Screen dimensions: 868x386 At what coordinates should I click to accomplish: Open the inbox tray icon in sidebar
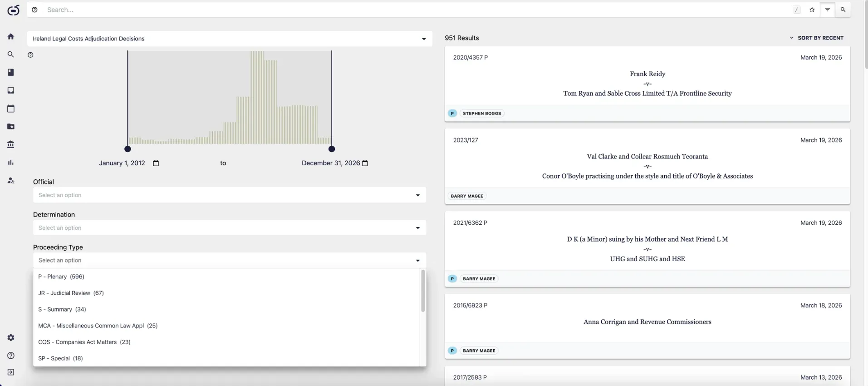[11, 90]
